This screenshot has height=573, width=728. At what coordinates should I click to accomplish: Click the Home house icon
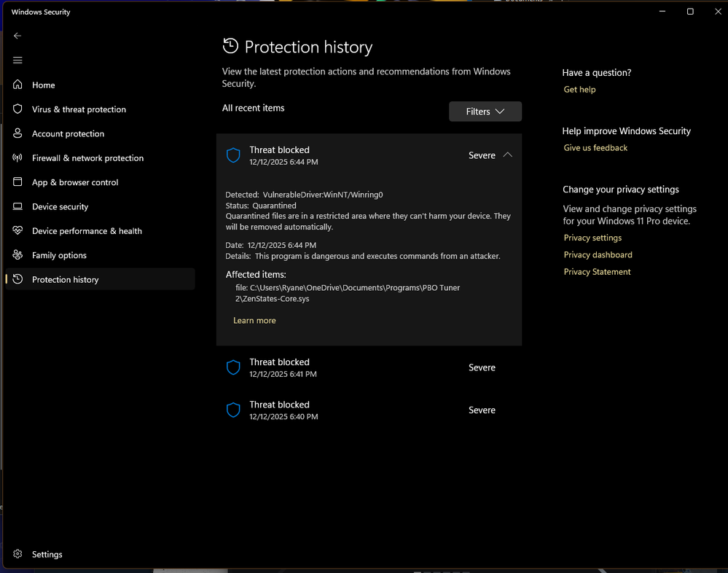(x=17, y=85)
